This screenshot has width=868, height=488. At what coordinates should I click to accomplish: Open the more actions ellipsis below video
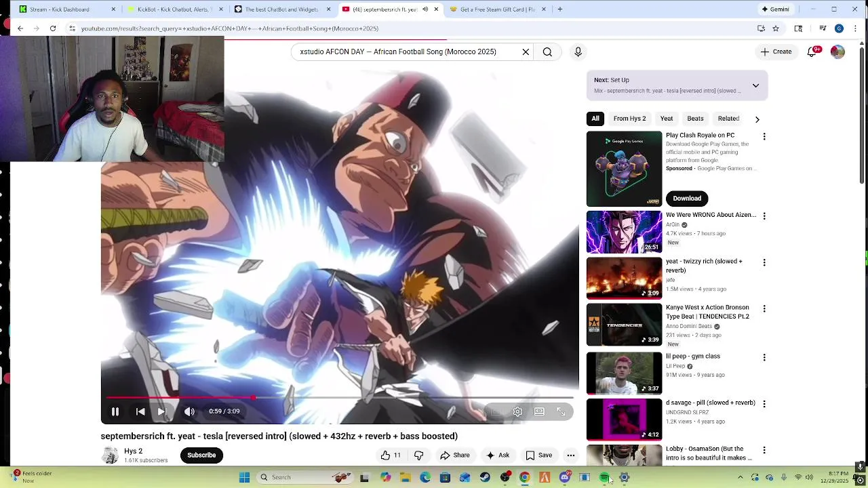pyautogui.click(x=571, y=455)
